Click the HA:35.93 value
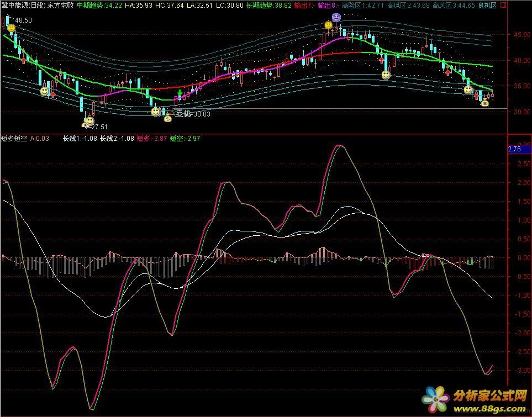 click(139, 6)
